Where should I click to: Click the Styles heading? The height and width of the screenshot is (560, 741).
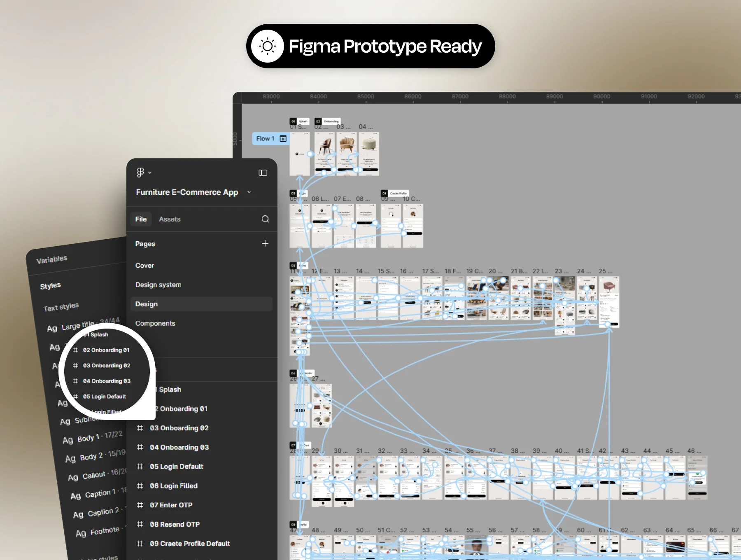50,286
